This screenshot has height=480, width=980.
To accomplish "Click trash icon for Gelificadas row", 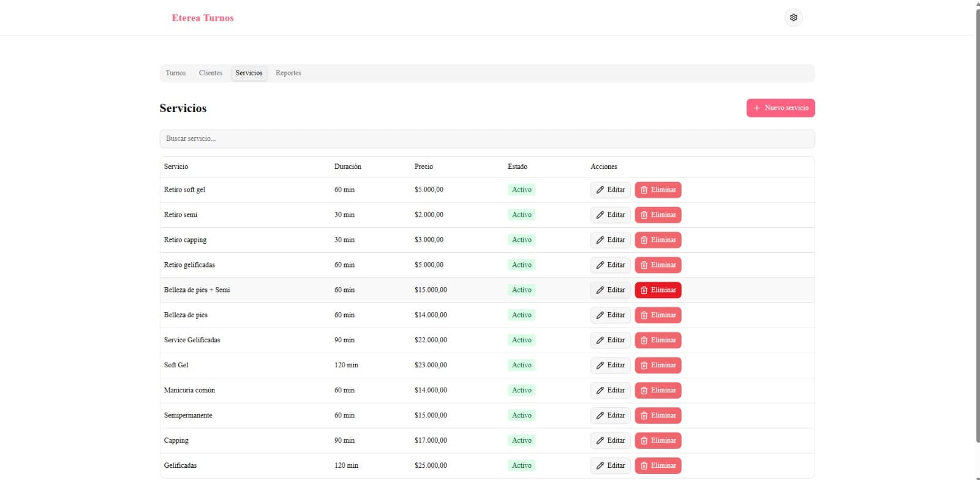I will 644,466.
